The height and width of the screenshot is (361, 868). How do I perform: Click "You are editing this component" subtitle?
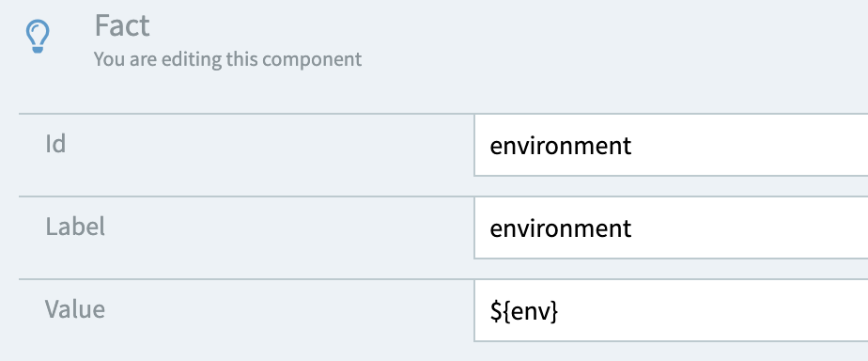227,58
